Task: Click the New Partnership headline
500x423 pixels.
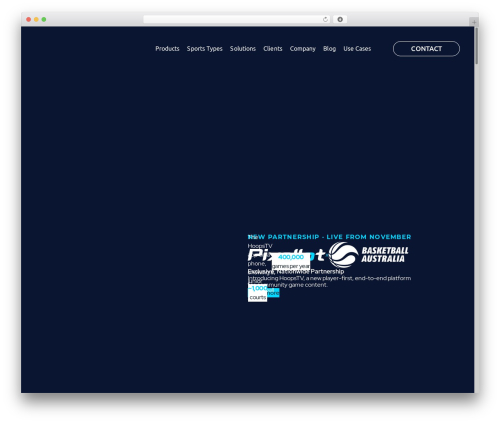Action: [x=329, y=237]
